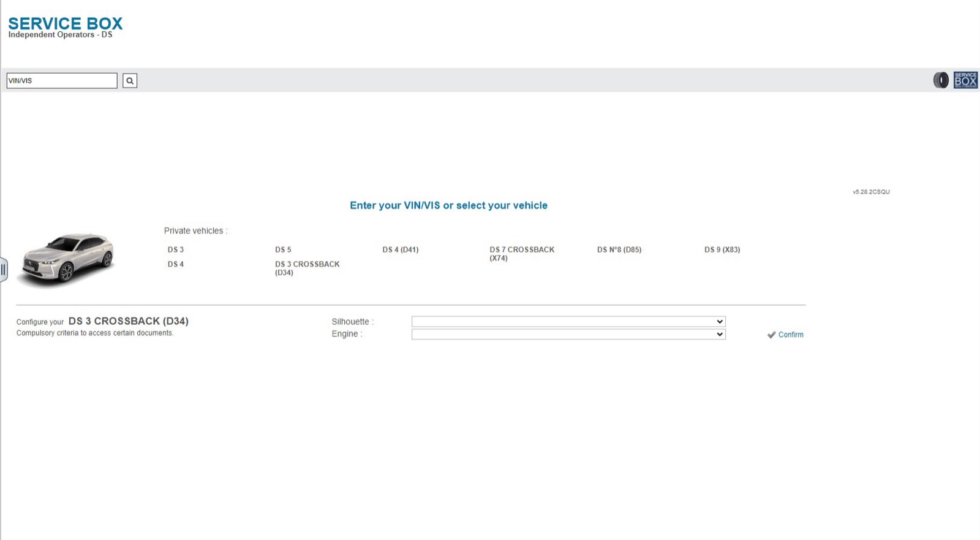
Task: Select DS N°8 (D85) vehicle
Action: point(619,249)
